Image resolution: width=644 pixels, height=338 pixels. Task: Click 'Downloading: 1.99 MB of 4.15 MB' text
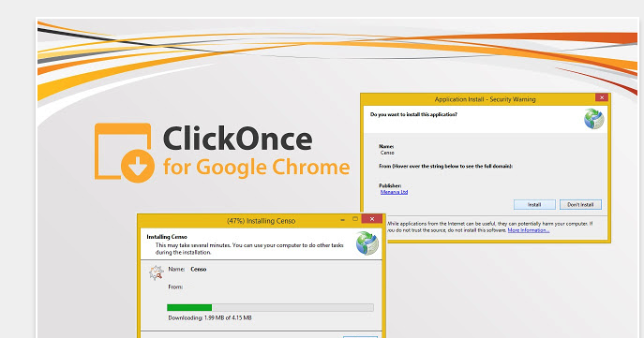pyautogui.click(x=210, y=318)
